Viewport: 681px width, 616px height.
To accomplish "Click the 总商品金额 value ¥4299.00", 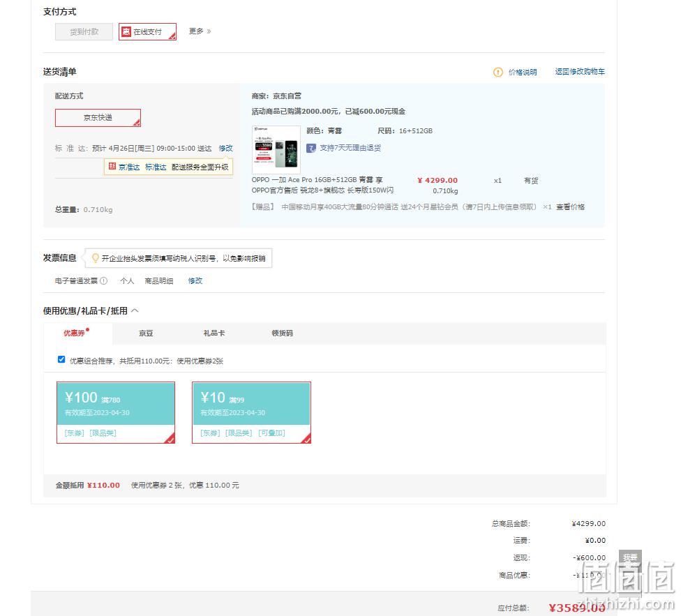I will click(x=588, y=523).
